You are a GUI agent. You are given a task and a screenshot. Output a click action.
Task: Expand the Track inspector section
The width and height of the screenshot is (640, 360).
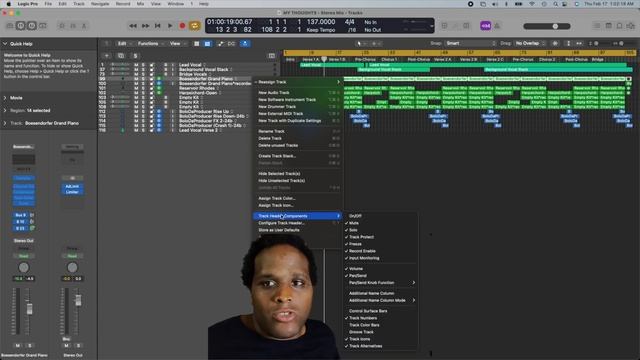[5, 123]
